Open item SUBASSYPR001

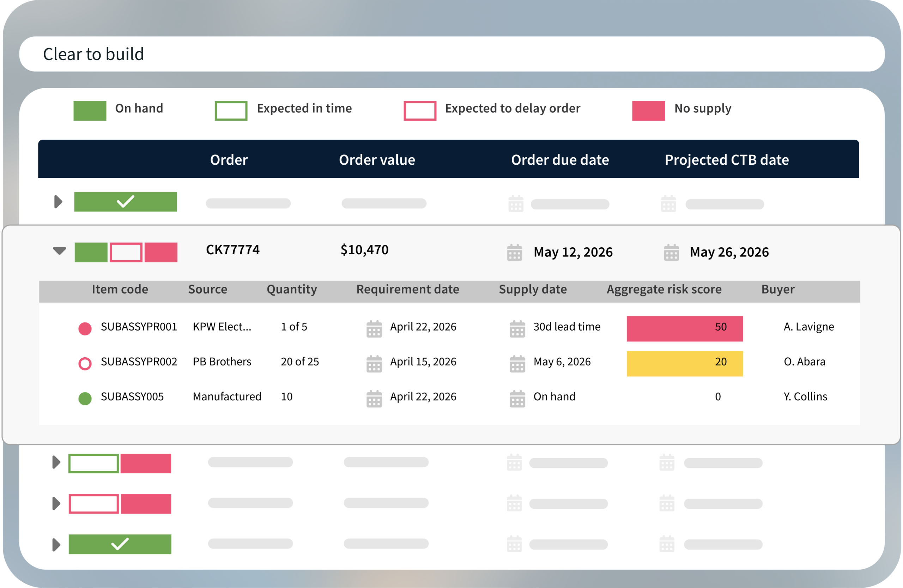point(139,327)
